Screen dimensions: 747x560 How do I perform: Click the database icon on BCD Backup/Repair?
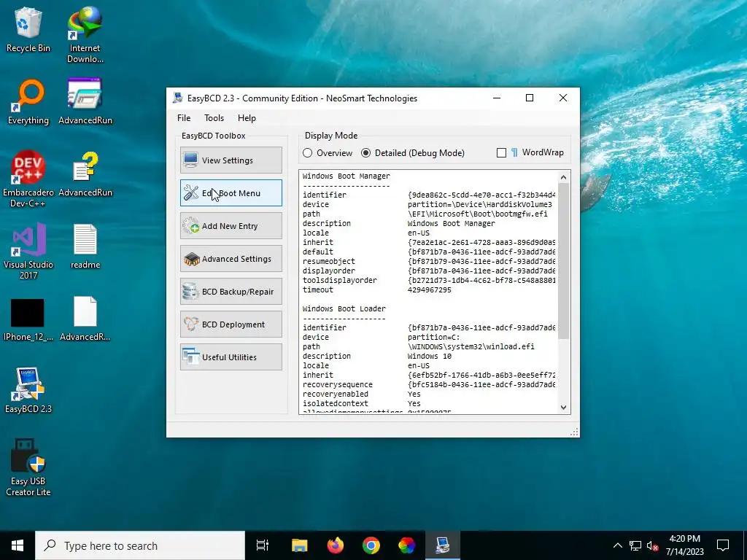(191, 292)
